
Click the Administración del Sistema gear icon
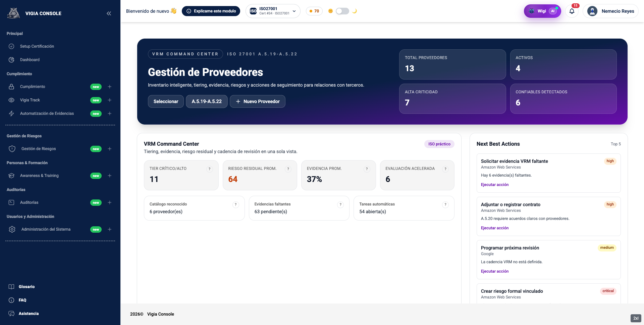[12, 229]
